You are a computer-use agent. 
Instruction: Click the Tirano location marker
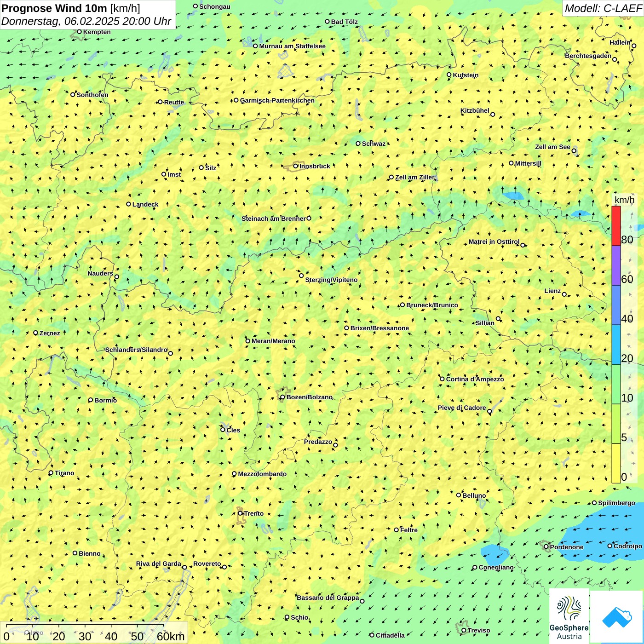[x=51, y=472]
